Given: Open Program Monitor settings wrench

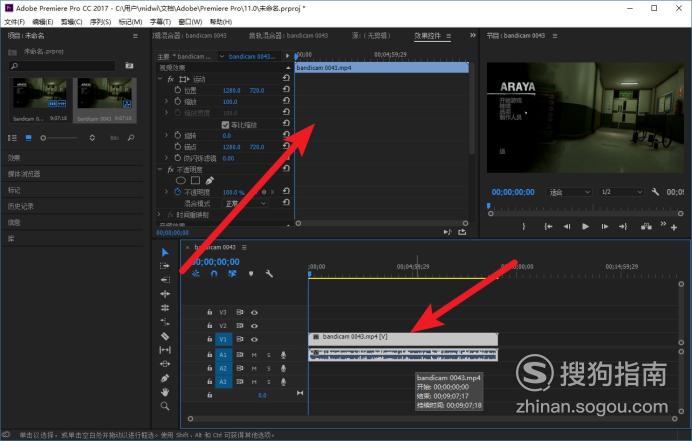Looking at the screenshot, I should pyautogui.click(x=655, y=192).
